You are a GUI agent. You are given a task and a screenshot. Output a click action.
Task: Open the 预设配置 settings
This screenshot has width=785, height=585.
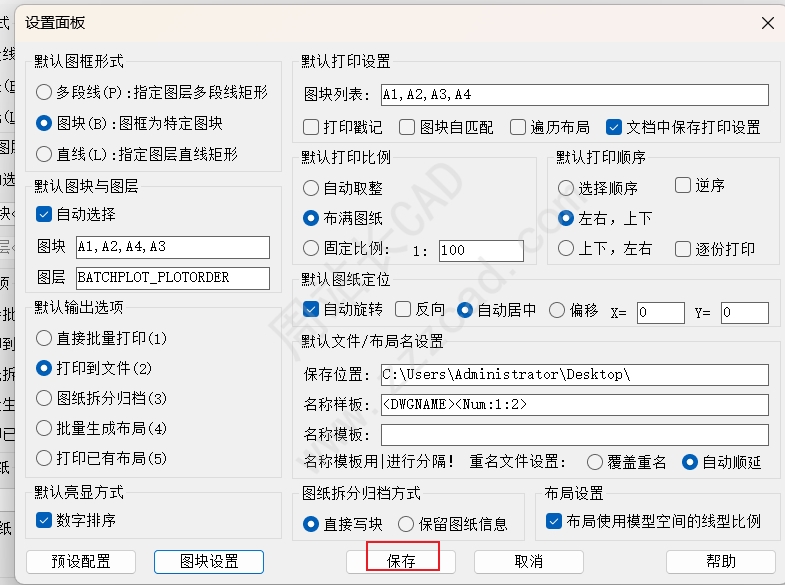coord(81,561)
